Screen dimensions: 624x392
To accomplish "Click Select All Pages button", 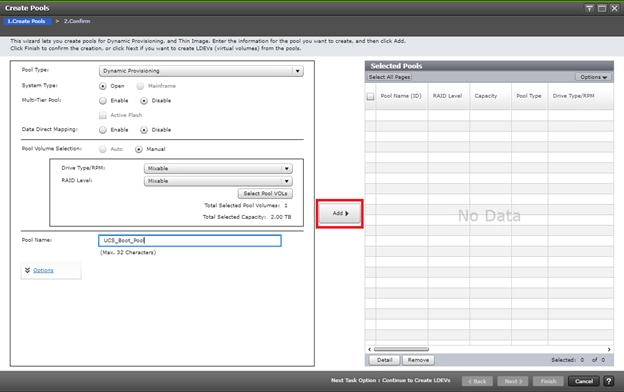I will [x=389, y=77].
